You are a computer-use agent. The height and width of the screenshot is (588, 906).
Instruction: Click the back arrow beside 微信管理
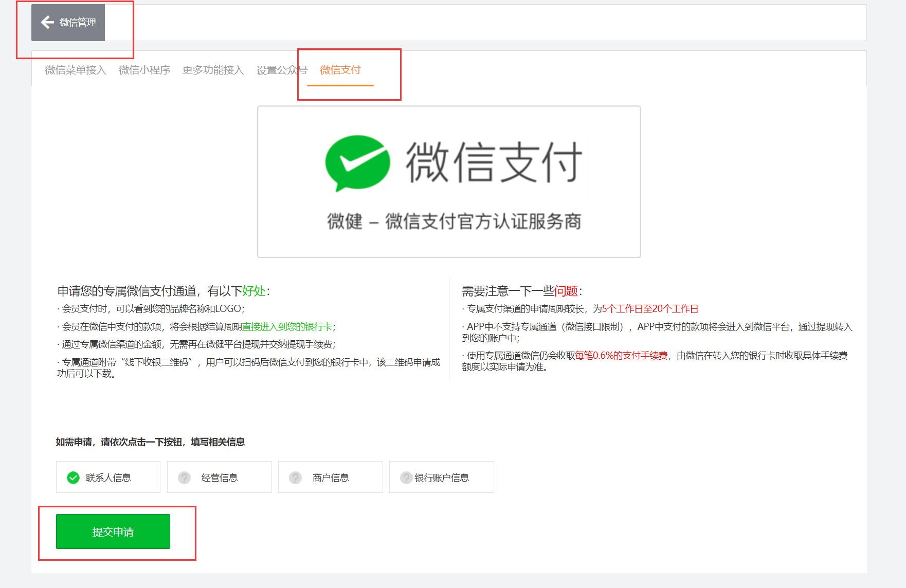click(47, 22)
